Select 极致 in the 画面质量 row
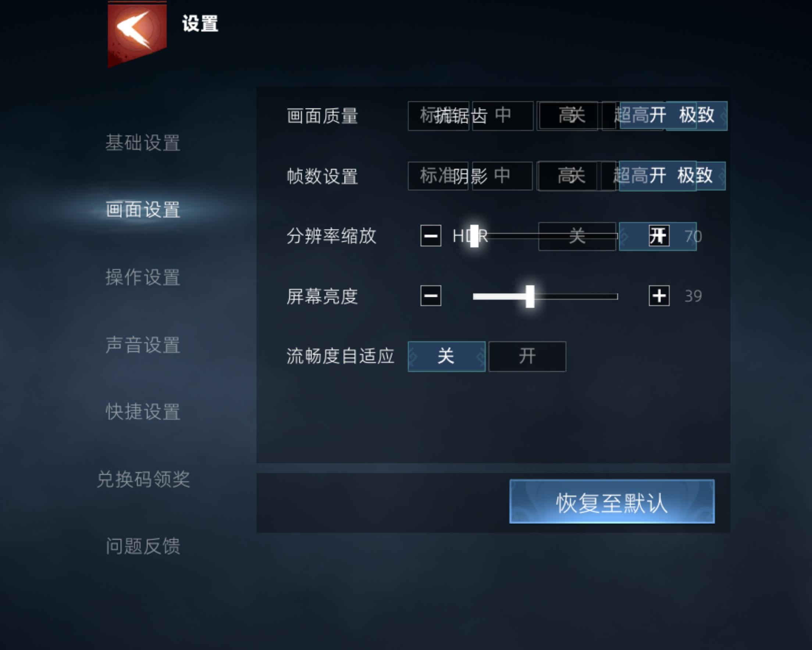The height and width of the screenshot is (650, 812). coord(697,115)
